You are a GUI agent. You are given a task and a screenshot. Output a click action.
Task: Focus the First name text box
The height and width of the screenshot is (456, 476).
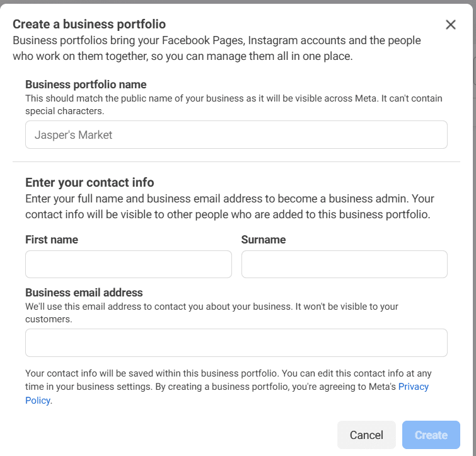[x=129, y=264]
